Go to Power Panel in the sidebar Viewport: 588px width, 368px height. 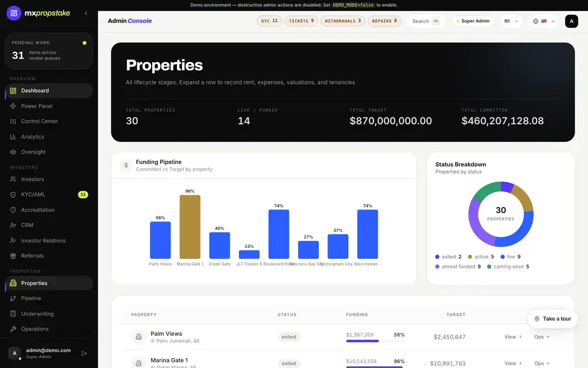point(49,106)
